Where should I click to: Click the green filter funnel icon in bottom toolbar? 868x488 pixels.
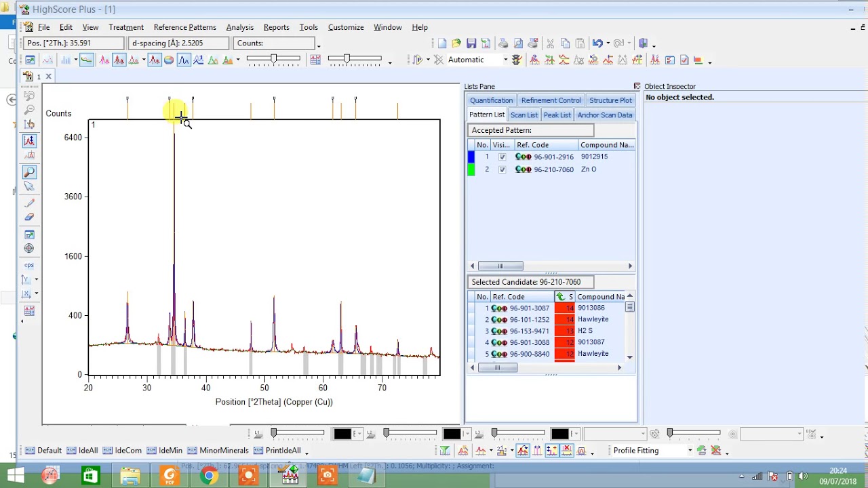point(444,451)
